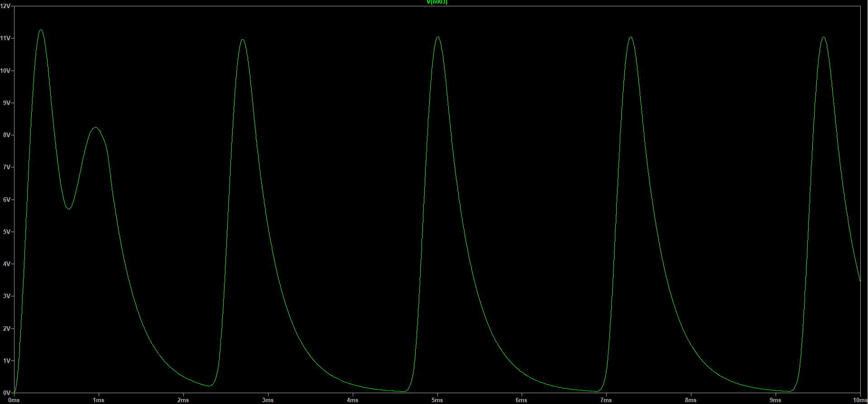
Task: Click the 10V label on the vertical axis
Action: click(x=5, y=71)
